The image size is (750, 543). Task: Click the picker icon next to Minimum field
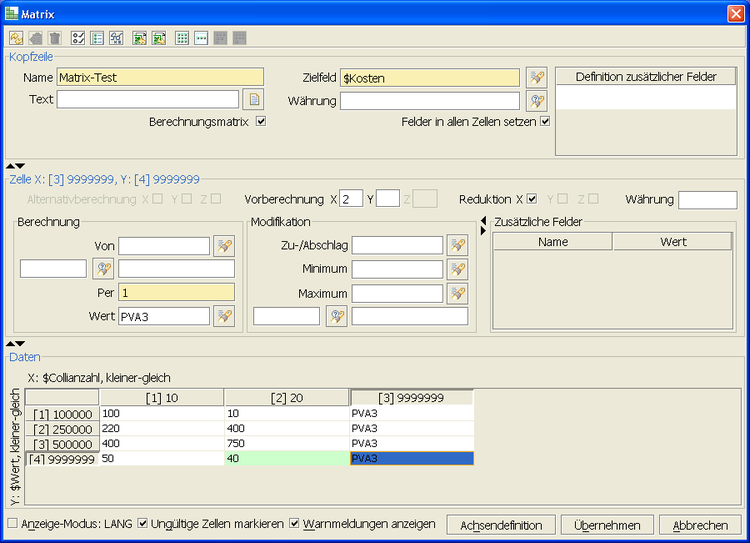[457, 270]
